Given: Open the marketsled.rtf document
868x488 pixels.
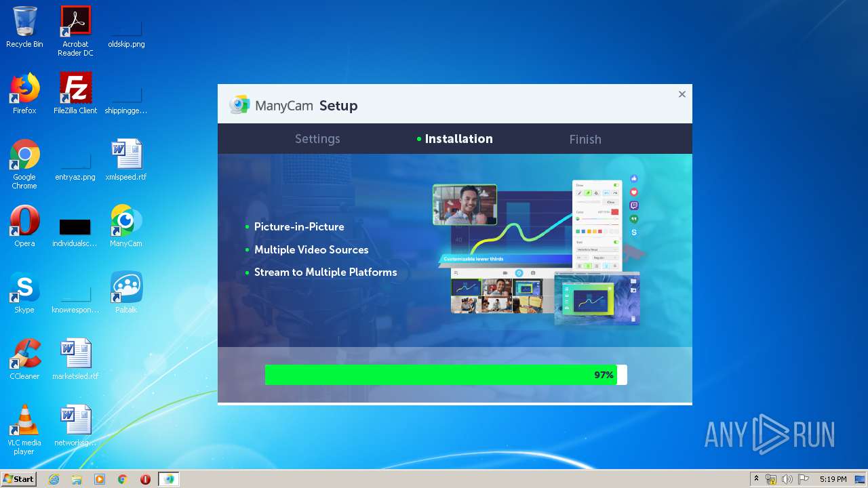Looking at the screenshot, I should 75,359.
